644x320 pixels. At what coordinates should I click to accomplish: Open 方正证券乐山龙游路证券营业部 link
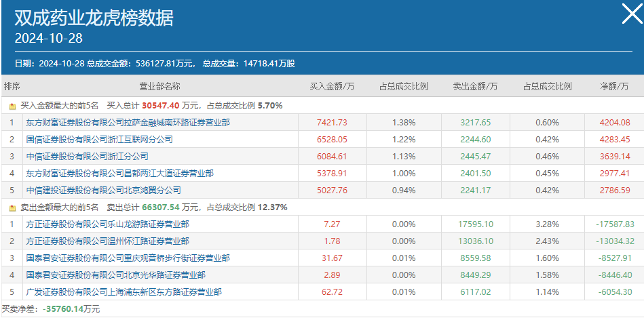(108, 224)
